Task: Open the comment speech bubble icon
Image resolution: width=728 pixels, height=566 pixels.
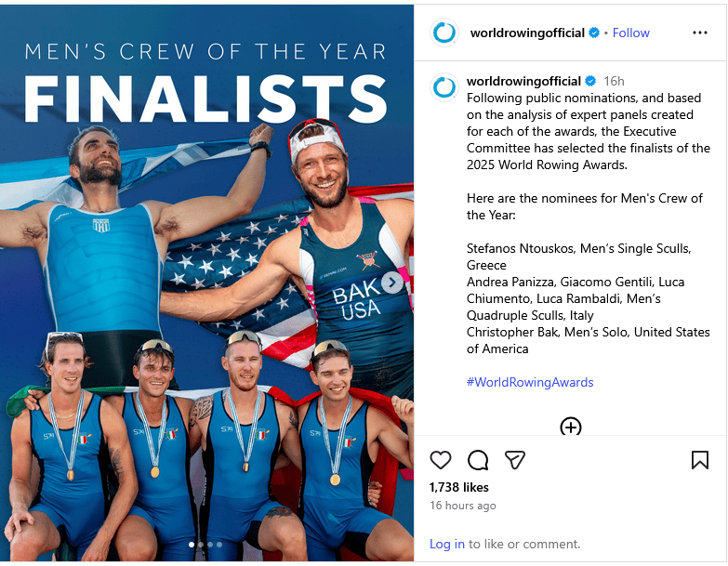Action: (478, 460)
